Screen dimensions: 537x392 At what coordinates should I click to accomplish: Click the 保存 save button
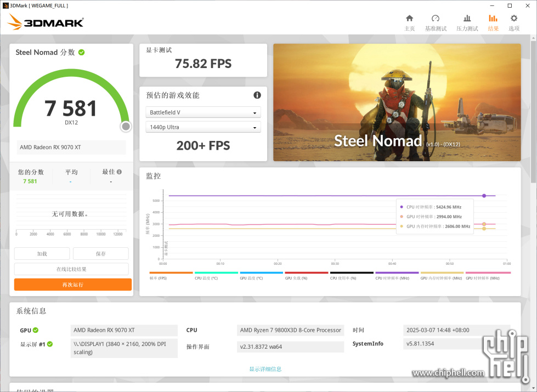pos(101,254)
